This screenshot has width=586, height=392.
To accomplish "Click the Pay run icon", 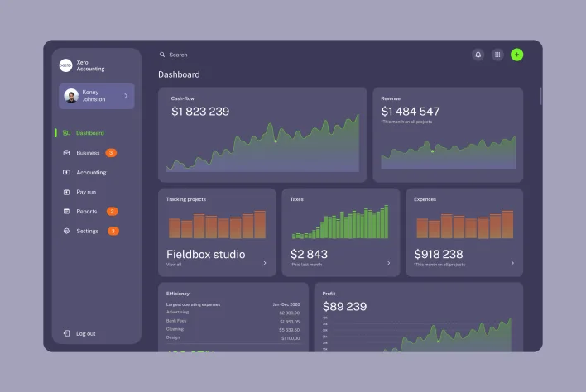I will coord(66,192).
